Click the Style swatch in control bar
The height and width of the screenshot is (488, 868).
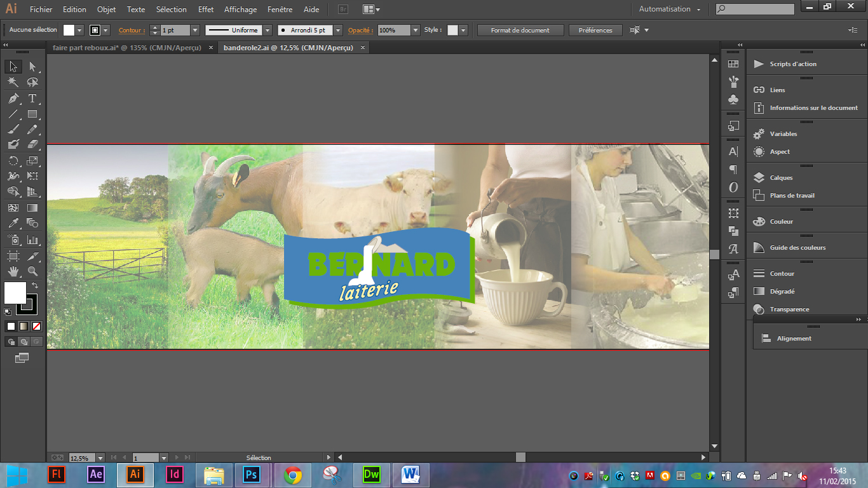(x=452, y=30)
